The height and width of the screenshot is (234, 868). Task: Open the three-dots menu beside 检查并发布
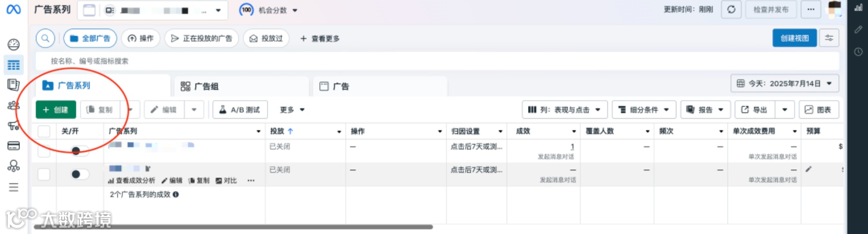tap(811, 9)
